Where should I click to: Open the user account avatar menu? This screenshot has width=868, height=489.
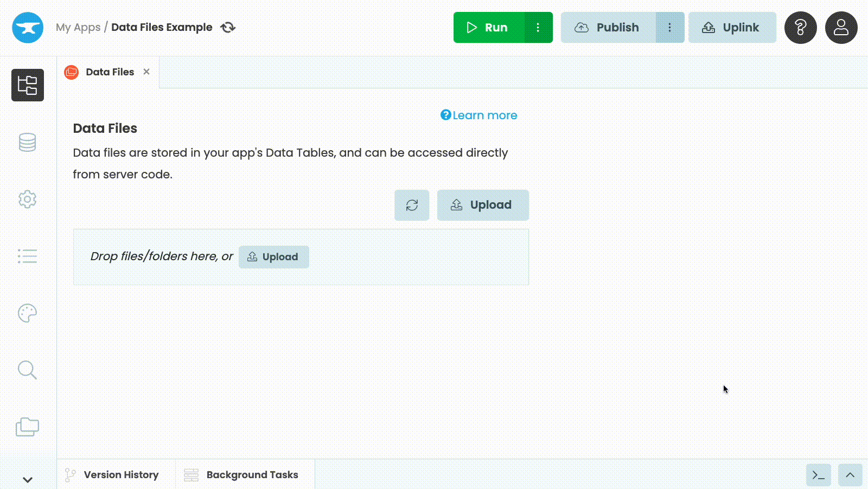tap(841, 28)
